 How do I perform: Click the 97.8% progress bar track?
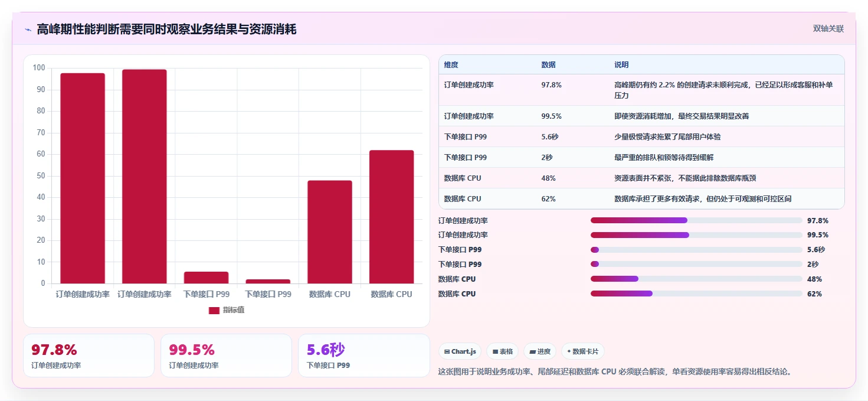(x=696, y=220)
